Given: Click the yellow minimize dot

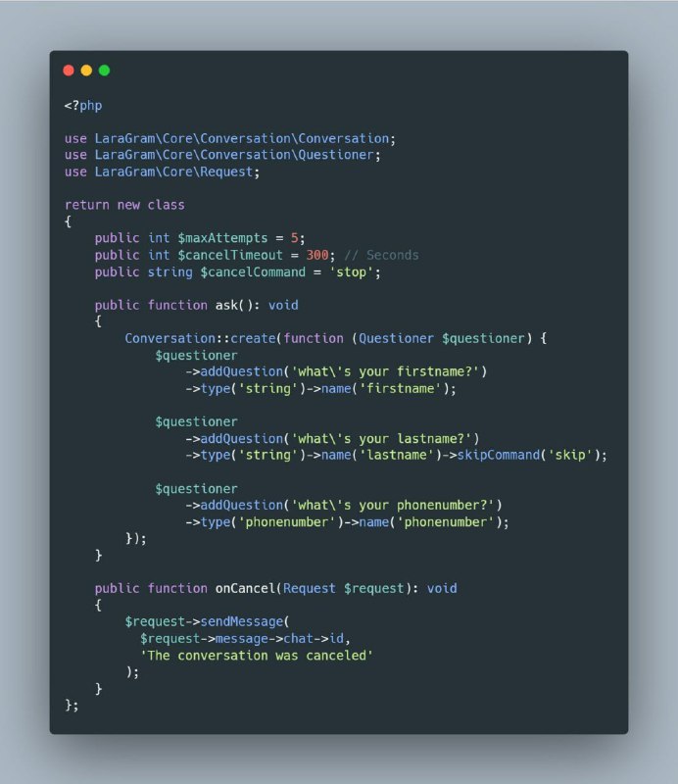Looking at the screenshot, I should 86,71.
